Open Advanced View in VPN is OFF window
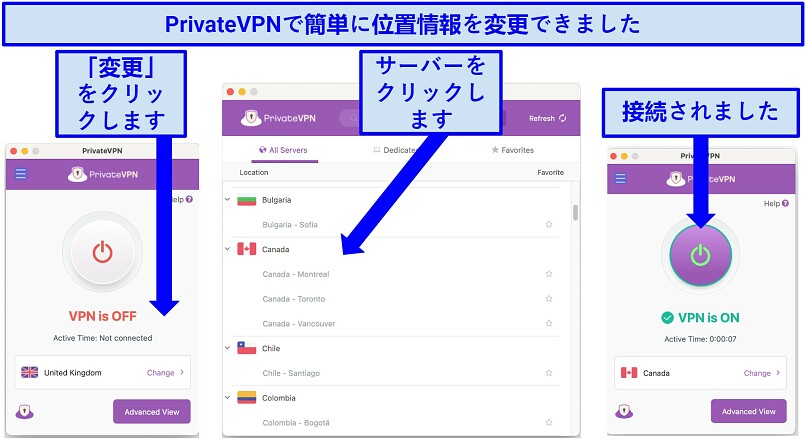The width and height of the screenshot is (806, 439). point(152,412)
